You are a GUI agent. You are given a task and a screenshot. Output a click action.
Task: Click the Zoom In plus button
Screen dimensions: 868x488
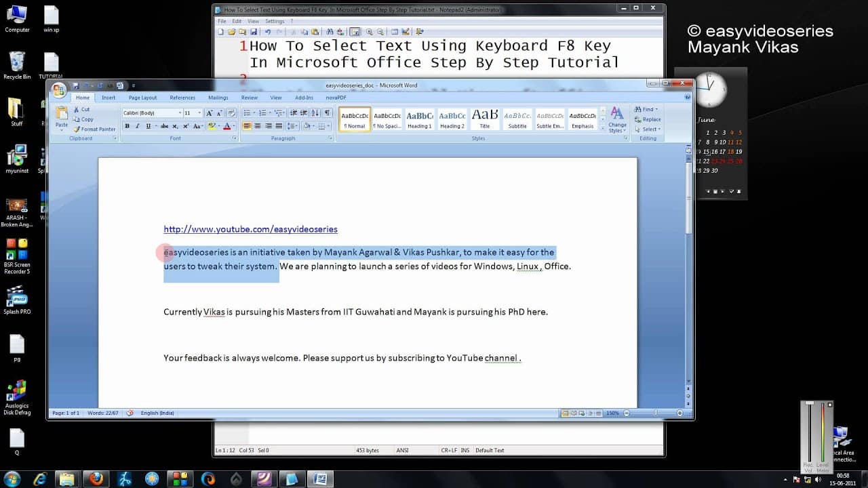[x=680, y=413]
